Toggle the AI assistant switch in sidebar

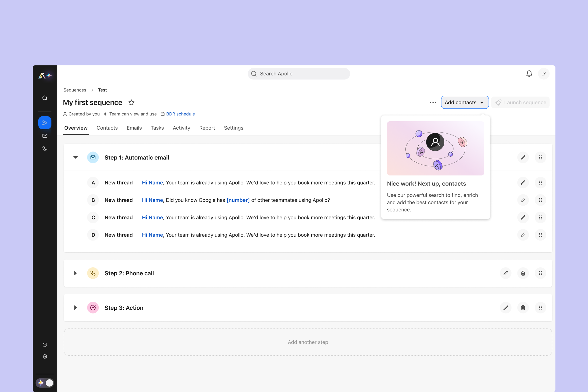[45, 383]
